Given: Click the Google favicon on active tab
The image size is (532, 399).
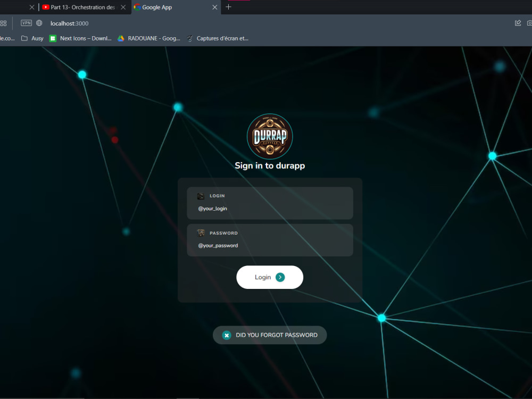Looking at the screenshot, I should coord(137,7).
